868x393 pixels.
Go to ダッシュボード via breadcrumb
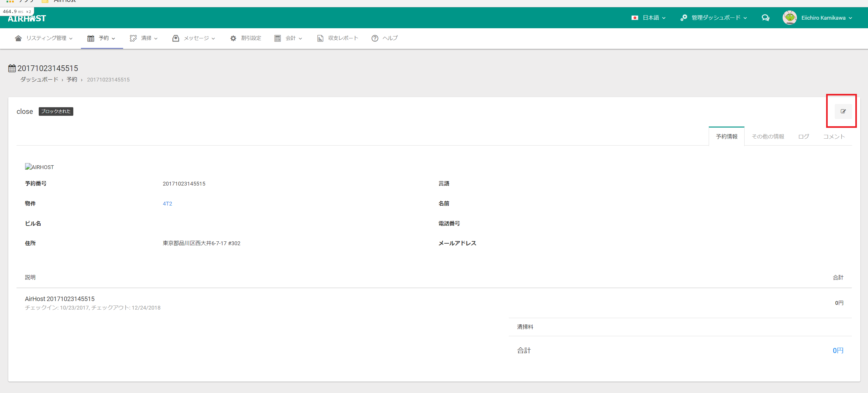click(39, 80)
